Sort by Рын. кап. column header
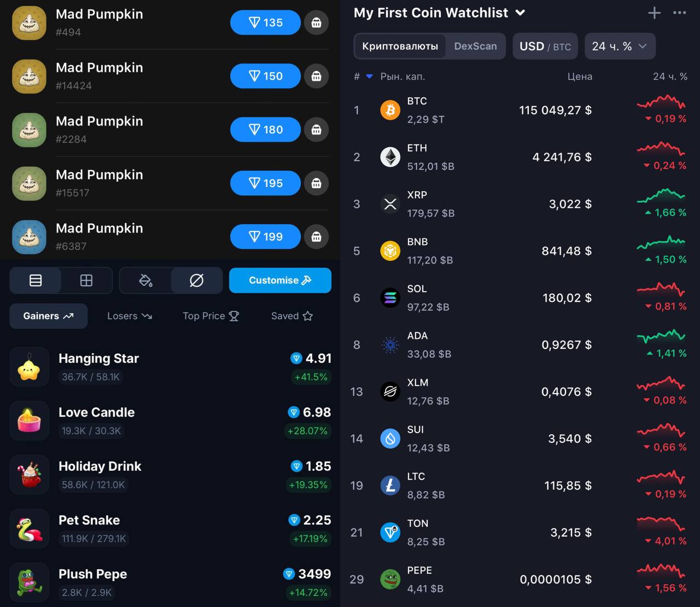Image resolution: width=700 pixels, height=607 pixels. click(x=402, y=77)
